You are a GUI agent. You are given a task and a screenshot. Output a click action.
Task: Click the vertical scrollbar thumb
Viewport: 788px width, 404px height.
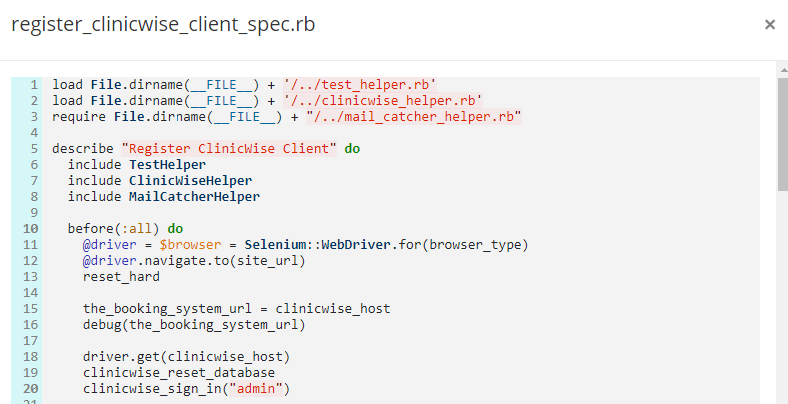783,134
